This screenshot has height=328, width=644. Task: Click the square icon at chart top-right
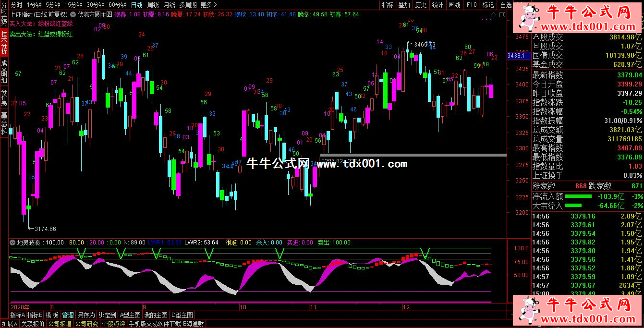[x=501, y=15]
